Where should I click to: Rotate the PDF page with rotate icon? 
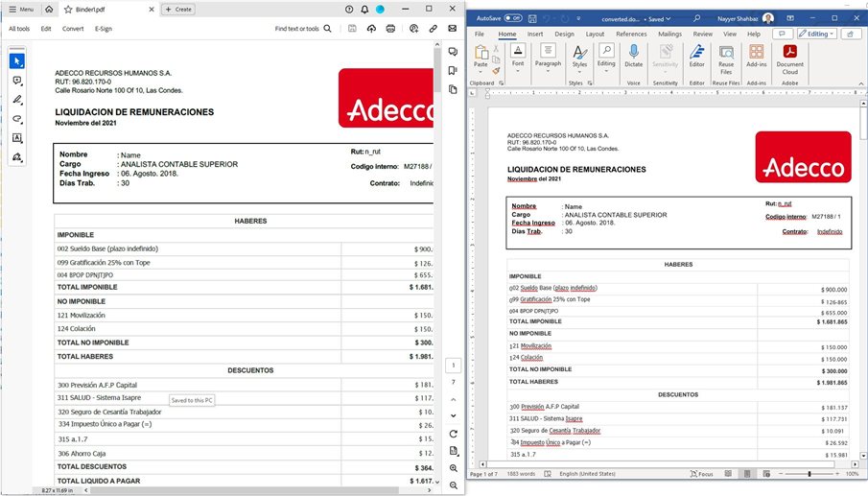453,434
